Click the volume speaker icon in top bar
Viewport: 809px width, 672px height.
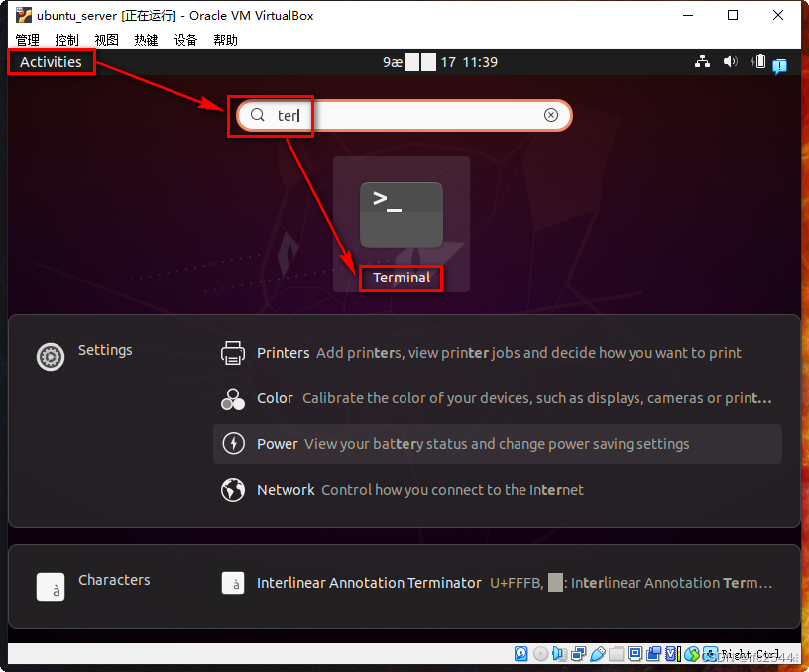tap(730, 61)
